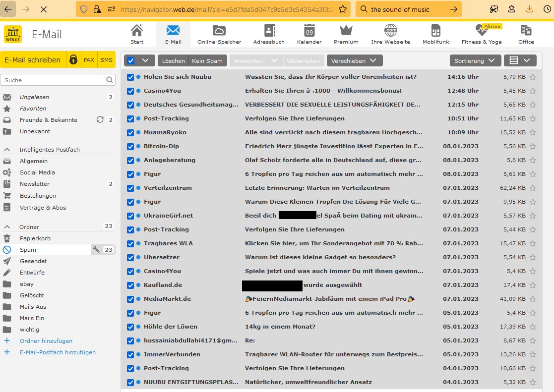554x392 pixels.
Task: Open Ihre Webseite globe icon
Action: [x=390, y=30]
